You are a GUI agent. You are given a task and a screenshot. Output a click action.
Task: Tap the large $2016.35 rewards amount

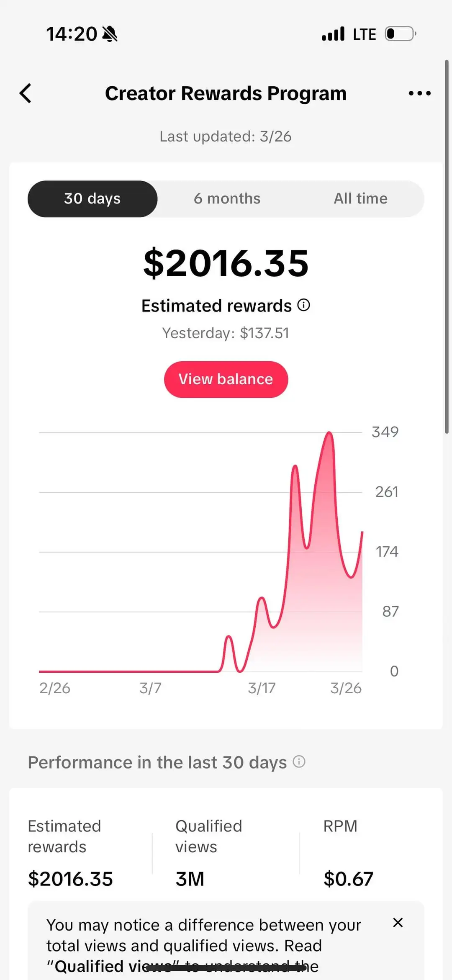[226, 263]
